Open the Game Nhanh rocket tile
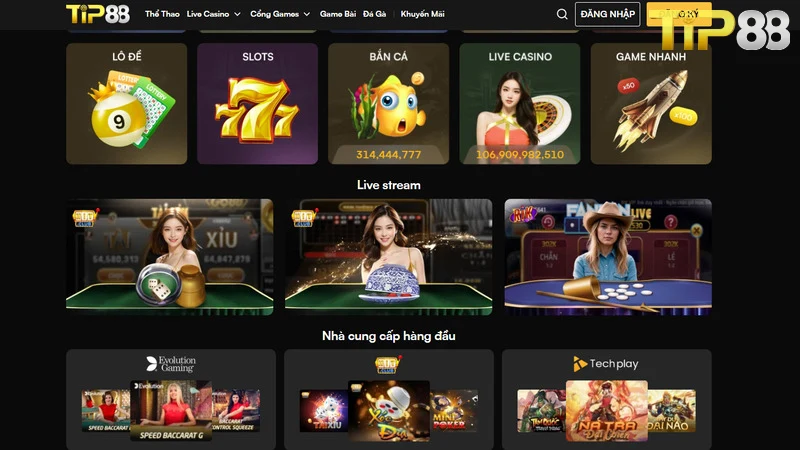Image resolution: width=800 pixels, height=450 pixels. (651, 104)
